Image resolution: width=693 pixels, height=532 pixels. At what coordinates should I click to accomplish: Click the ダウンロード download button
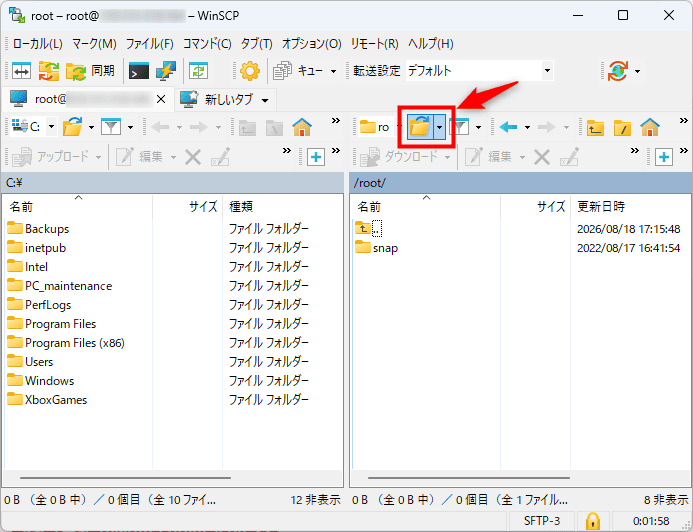399,156
